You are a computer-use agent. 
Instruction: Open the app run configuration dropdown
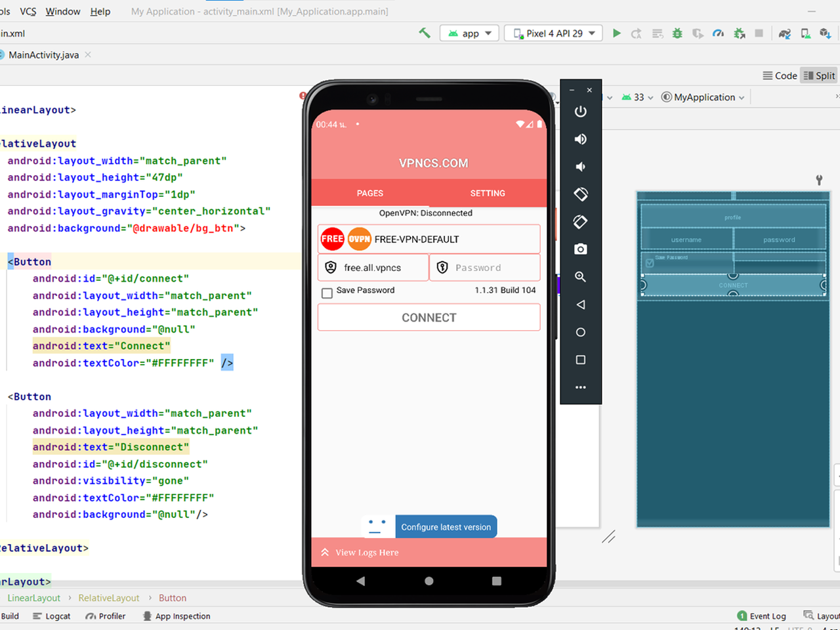click(470, 33)
